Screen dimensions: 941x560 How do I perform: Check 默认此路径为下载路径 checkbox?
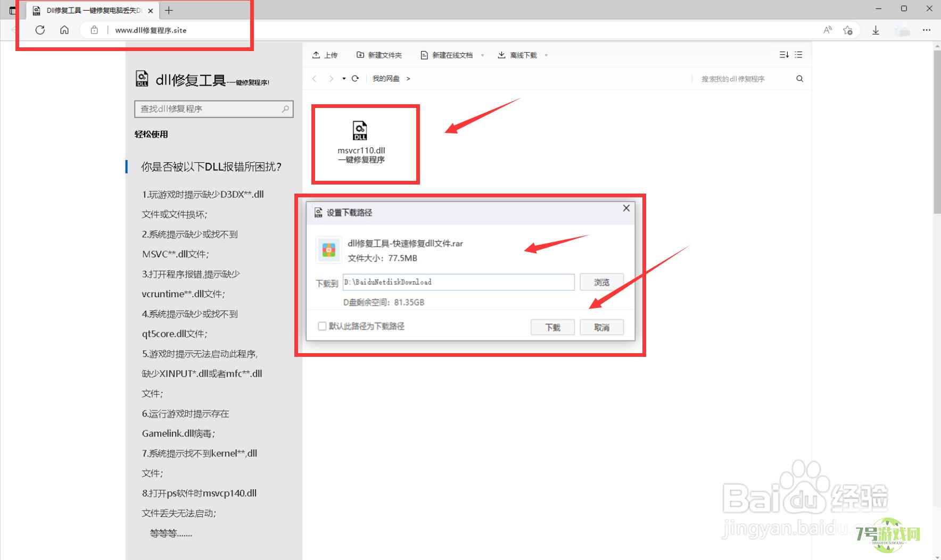tap(321, 326)
